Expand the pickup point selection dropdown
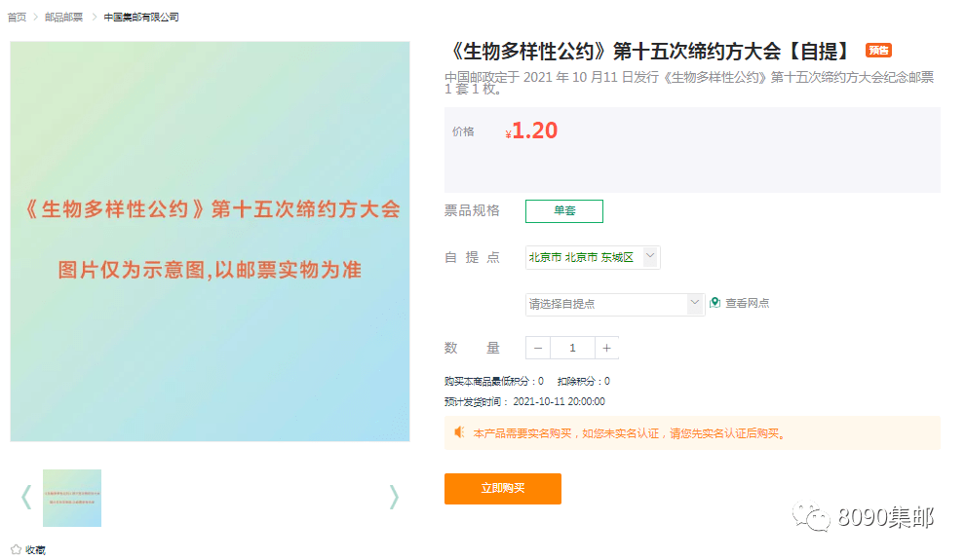966x560 pixels. [615, 304]
